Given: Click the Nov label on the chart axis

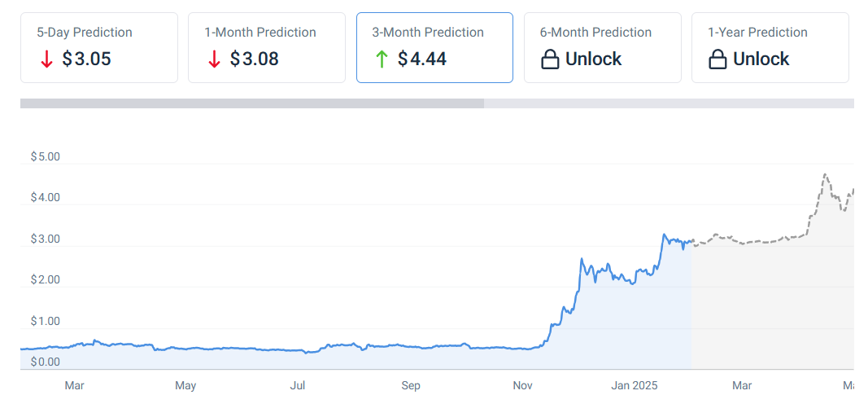Looking at the screenshot, I should click(x=523, y=385).
